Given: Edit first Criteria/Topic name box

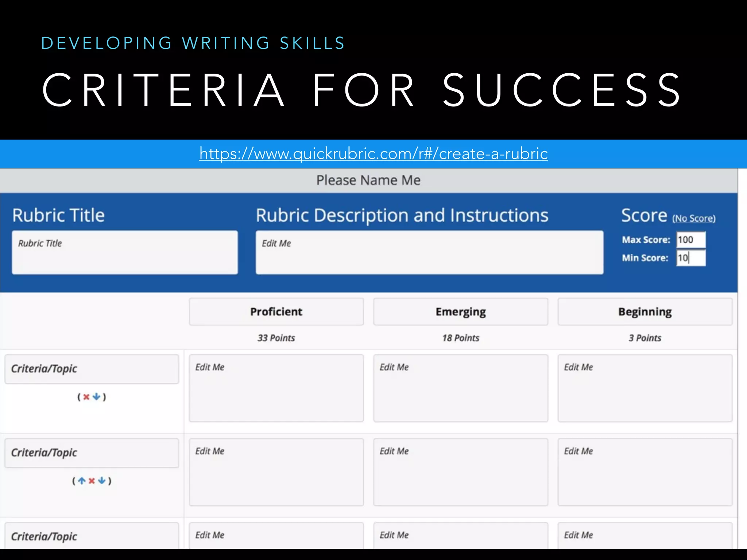Looking at the screenshot, I should tap(92, 369).
